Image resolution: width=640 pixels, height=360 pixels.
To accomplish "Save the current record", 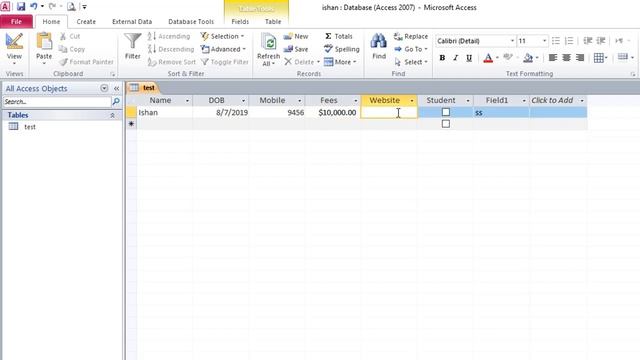I will pos(296,49).
